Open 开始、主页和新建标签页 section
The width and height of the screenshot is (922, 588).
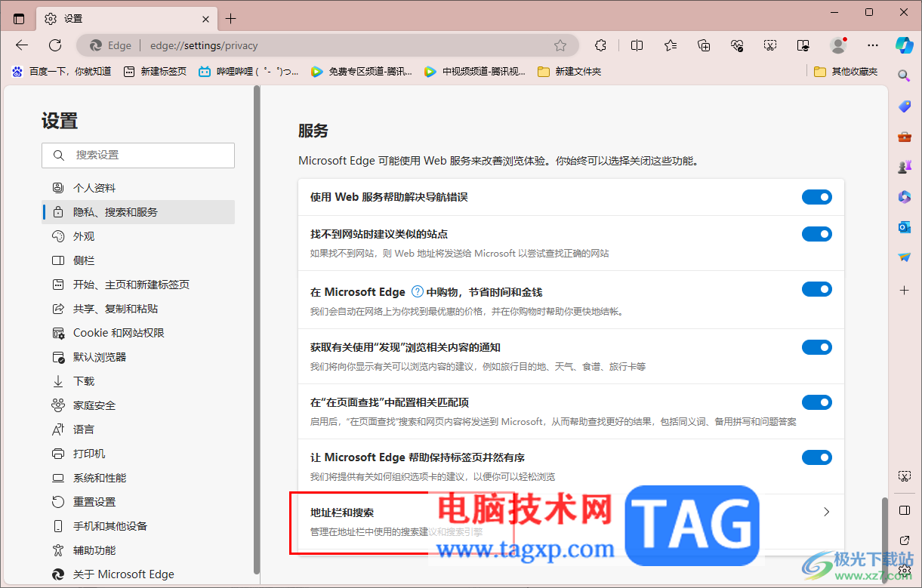coord(138,285)
